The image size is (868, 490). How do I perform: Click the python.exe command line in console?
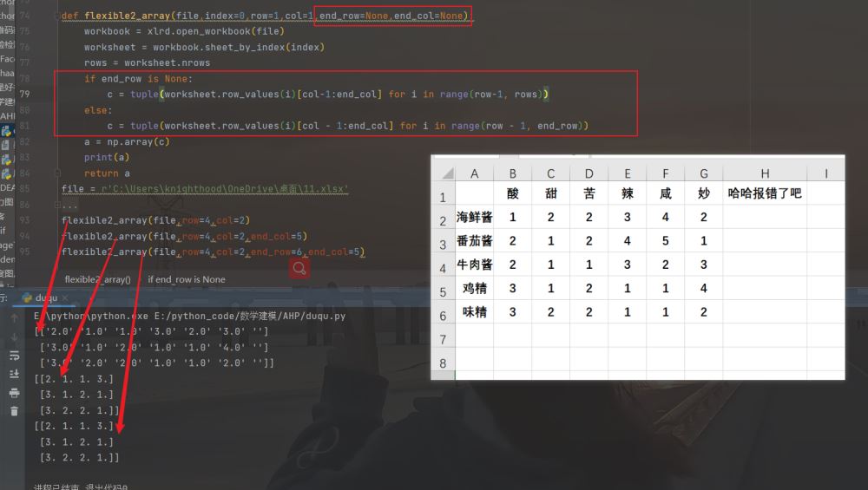coord(190,316)
